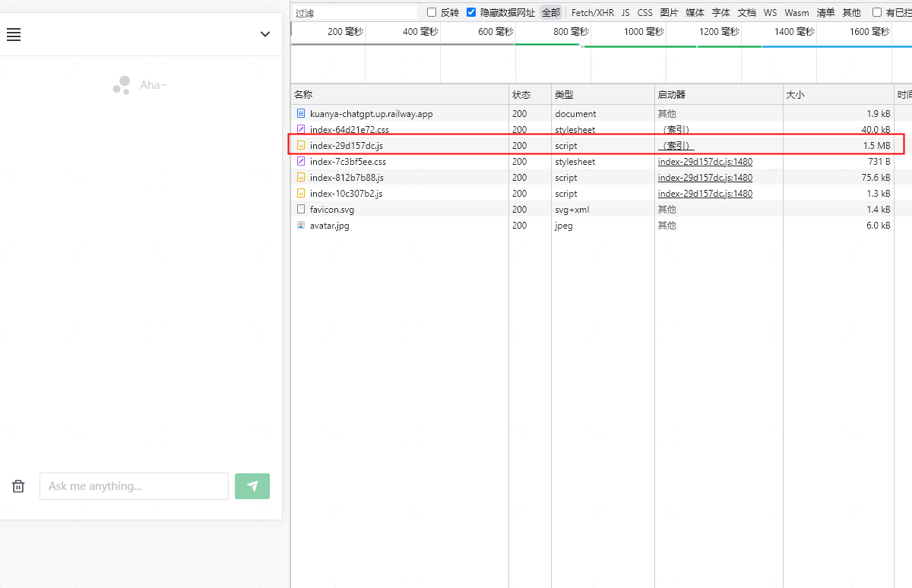912x588 pixels.
Task: Select the WS filter tab
Action: [771, 13]
